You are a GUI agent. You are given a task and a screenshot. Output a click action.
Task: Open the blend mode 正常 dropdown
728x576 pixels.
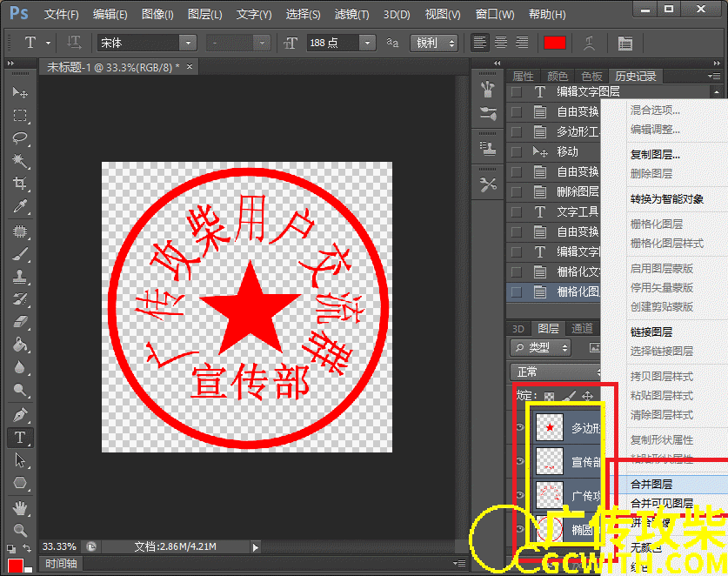click(556, 372)
